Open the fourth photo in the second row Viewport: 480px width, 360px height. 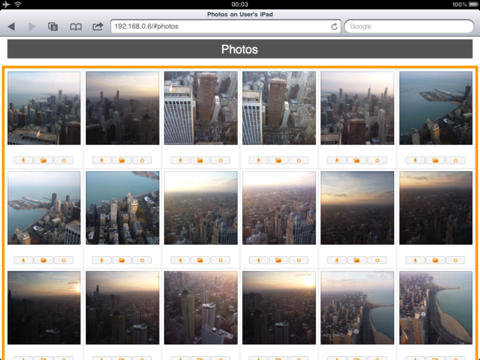279,208
